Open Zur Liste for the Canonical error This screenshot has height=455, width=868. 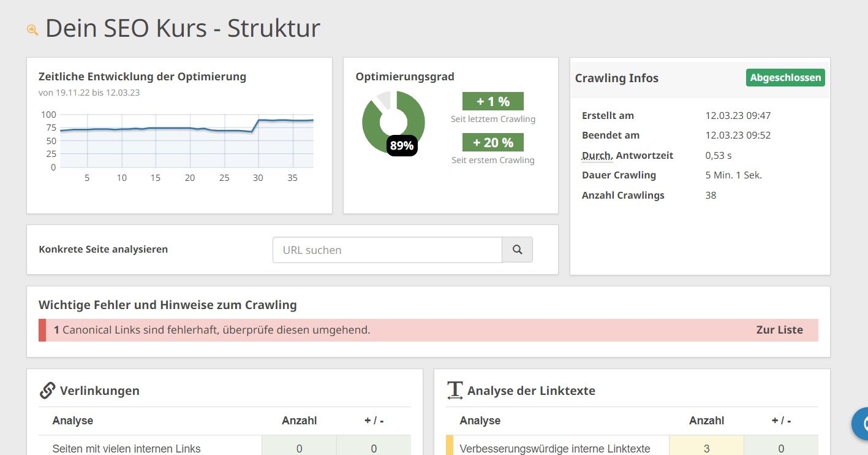tap(779, 330)
